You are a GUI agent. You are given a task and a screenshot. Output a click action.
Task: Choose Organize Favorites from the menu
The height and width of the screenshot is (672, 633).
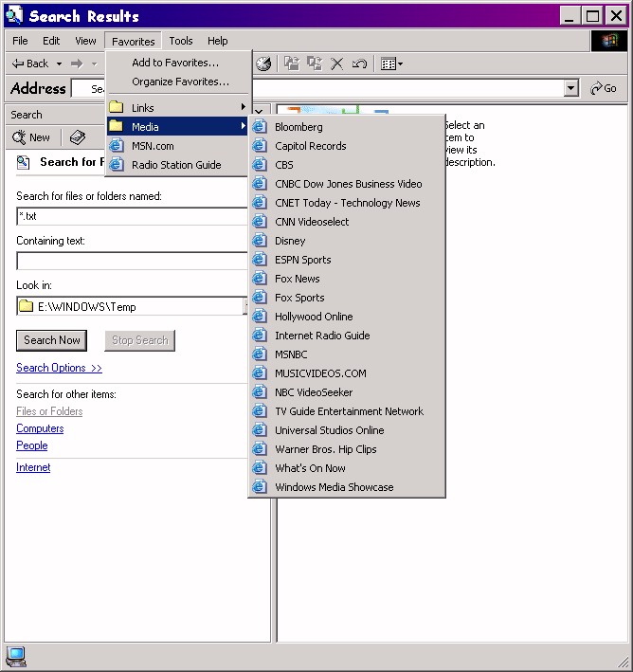pos(180,82)
